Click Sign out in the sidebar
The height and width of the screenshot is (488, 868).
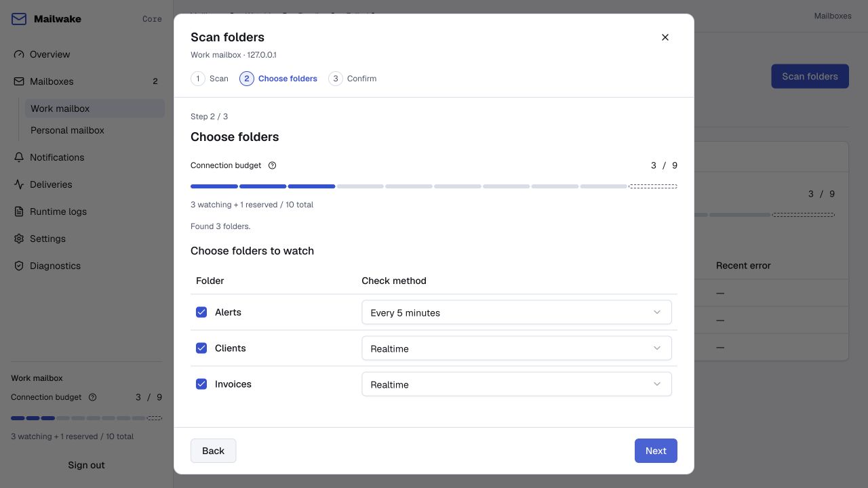pos(86,465)
